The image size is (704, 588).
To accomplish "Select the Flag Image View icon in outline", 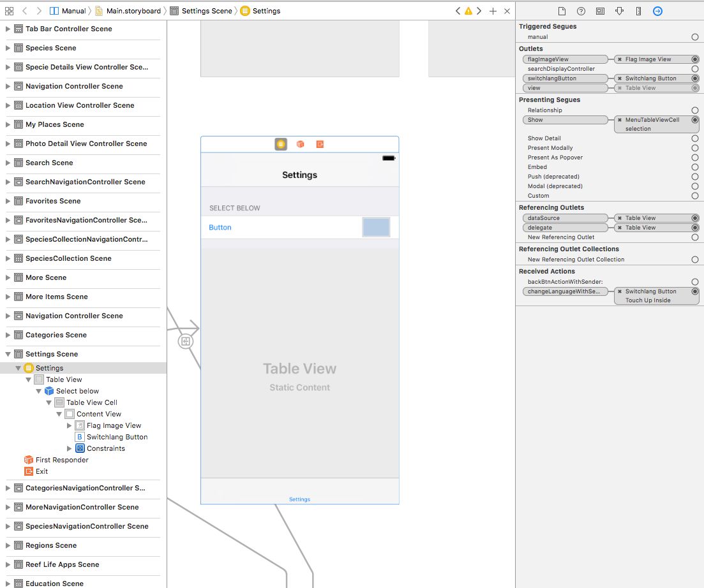I will pos(80,425).
